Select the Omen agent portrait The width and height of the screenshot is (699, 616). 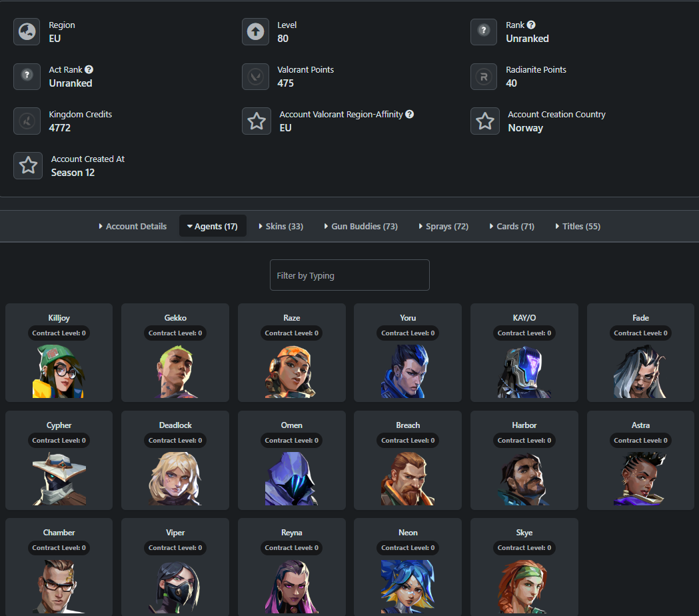click(292, 479)
